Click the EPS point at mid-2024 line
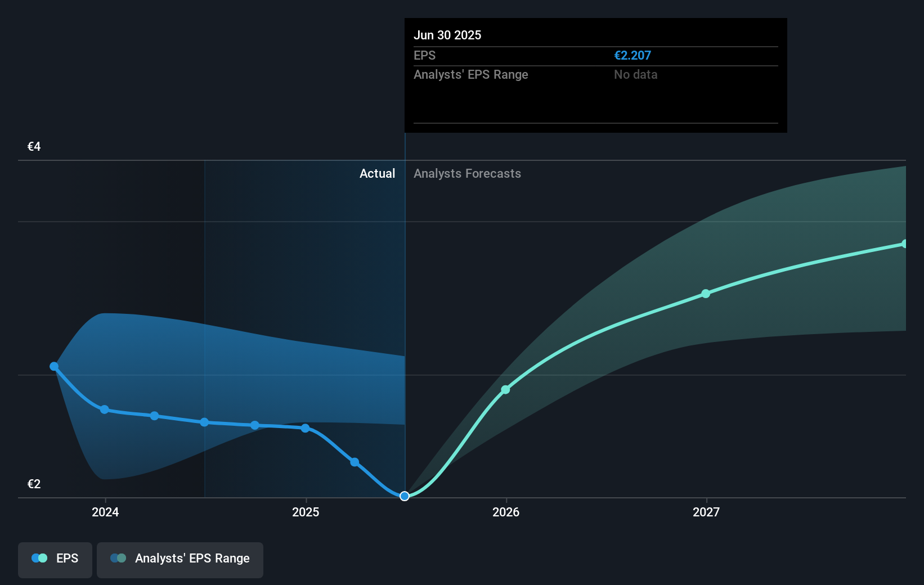This screenshot has height=585, width=924. [204, 422]
